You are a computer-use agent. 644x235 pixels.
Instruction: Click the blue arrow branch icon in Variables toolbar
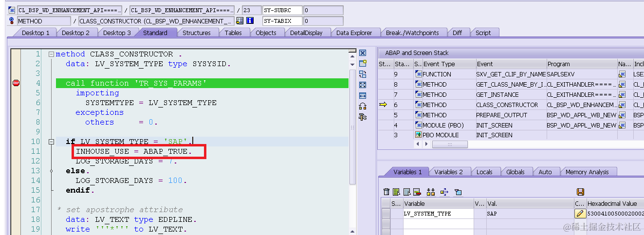444,192
